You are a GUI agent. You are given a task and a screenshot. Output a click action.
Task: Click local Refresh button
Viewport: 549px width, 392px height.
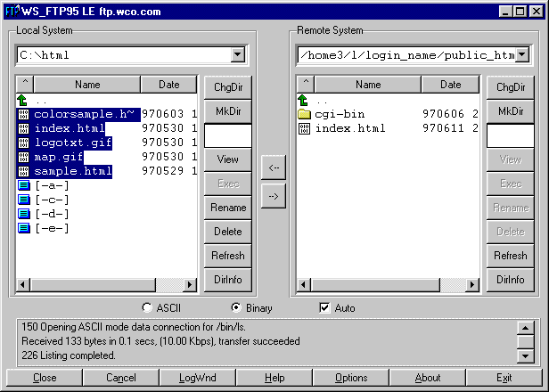228,256
